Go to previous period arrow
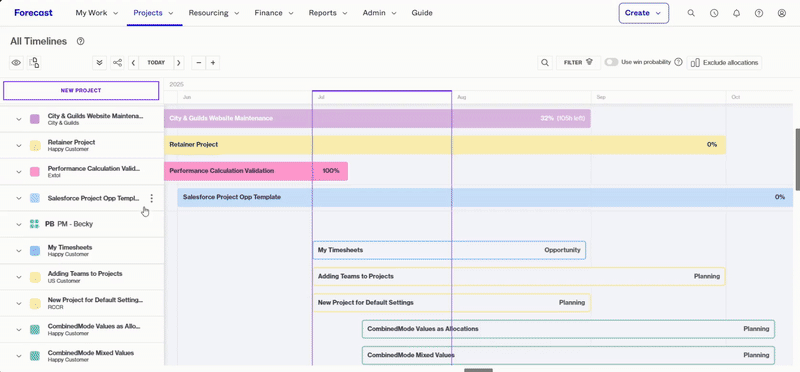The height and width of the screenshot is (372, 800). (134, 63)
